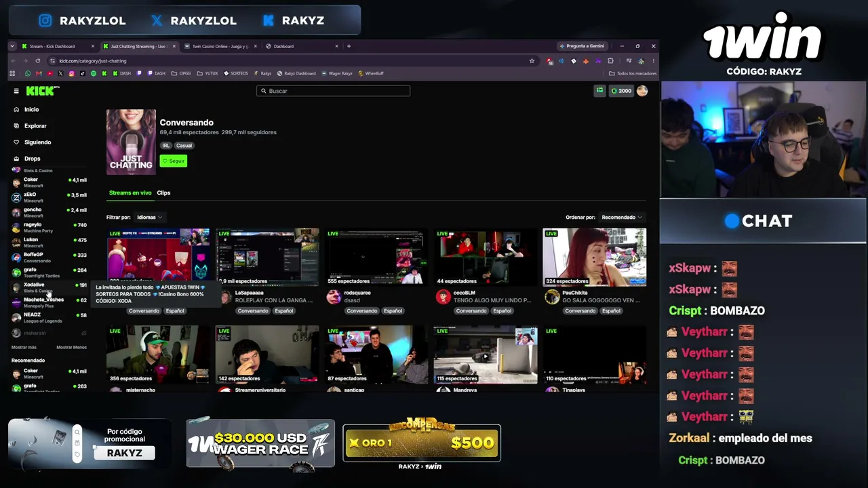Click cocoBLM's channel avatar
This screenshot has width=868, height=488.
coord(443,297)
